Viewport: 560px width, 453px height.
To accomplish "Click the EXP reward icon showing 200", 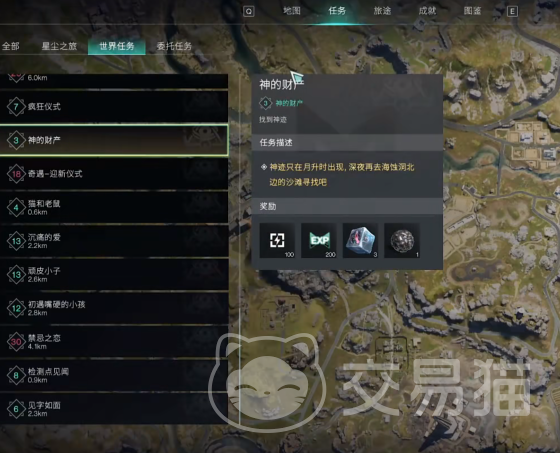I will tap(319, 240).
